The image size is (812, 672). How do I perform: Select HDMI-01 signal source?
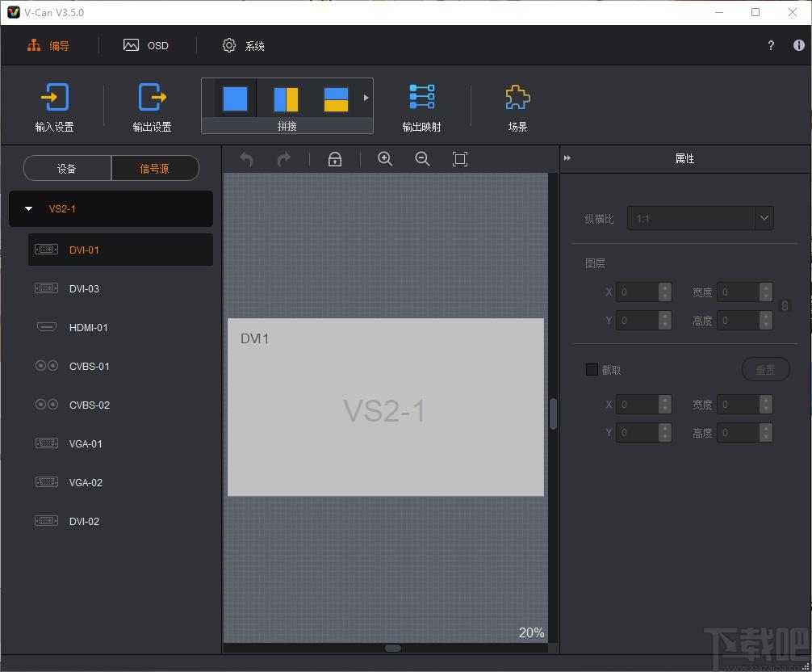120,327
